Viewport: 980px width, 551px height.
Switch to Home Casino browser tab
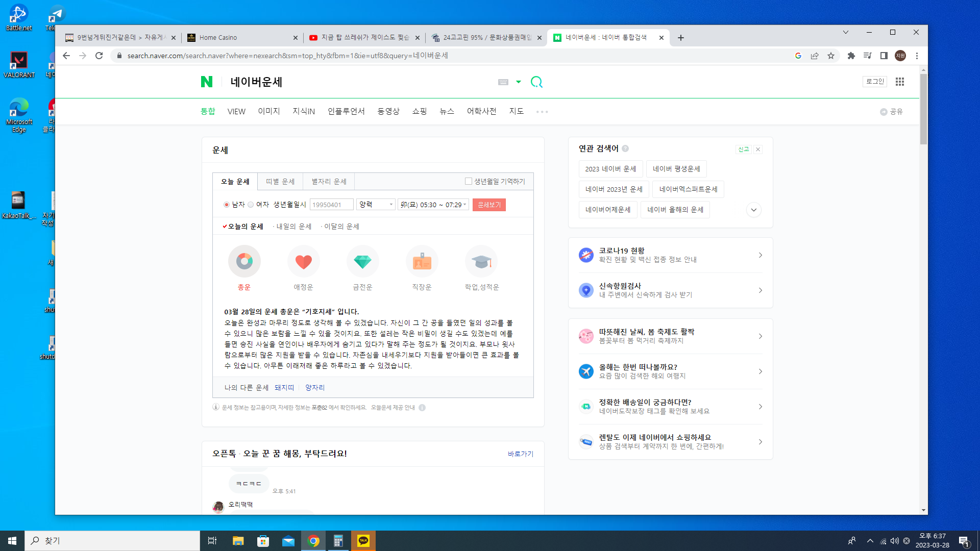(x=242, y=38)
